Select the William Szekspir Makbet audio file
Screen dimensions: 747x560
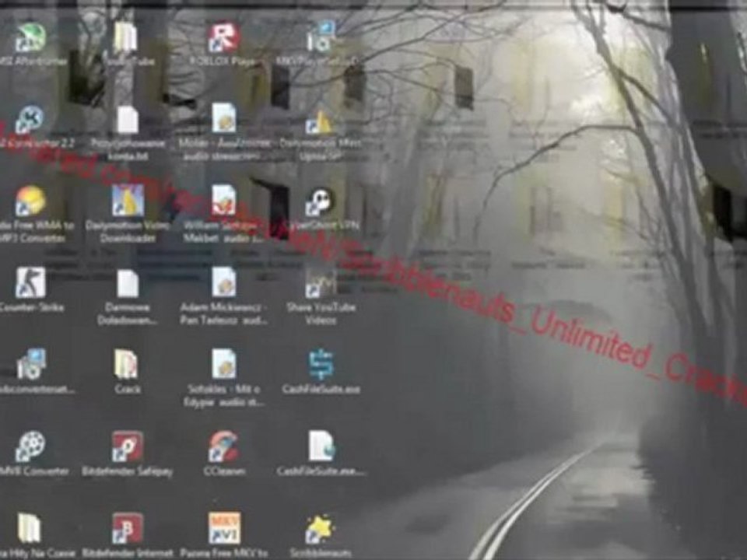223,201
